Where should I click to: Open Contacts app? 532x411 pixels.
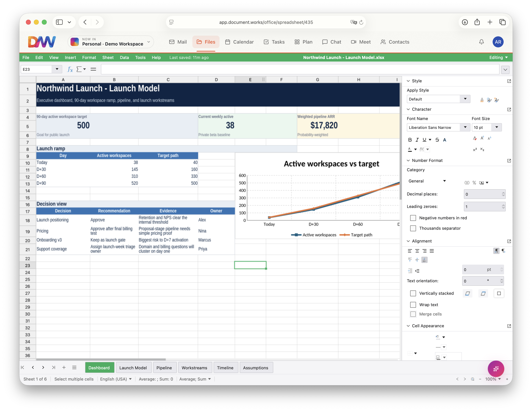click(395, 42)
